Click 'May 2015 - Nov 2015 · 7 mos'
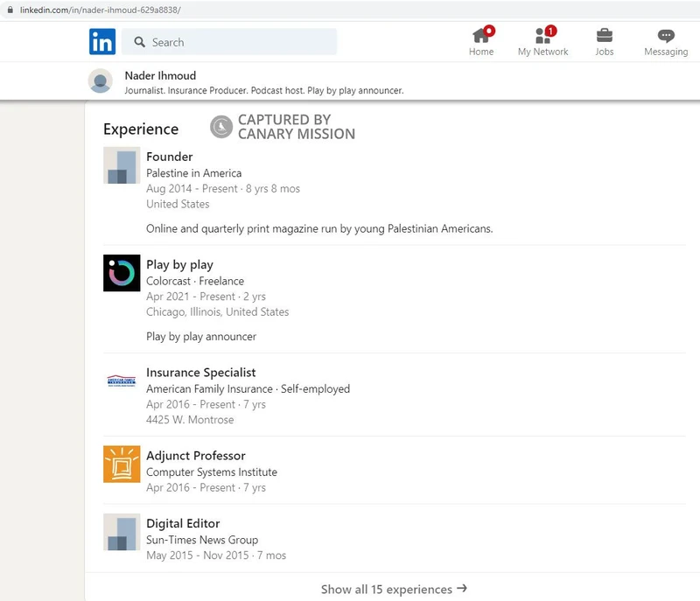Image resolution: width=700 pixels, height=601 pixels. tap(216, 556)
